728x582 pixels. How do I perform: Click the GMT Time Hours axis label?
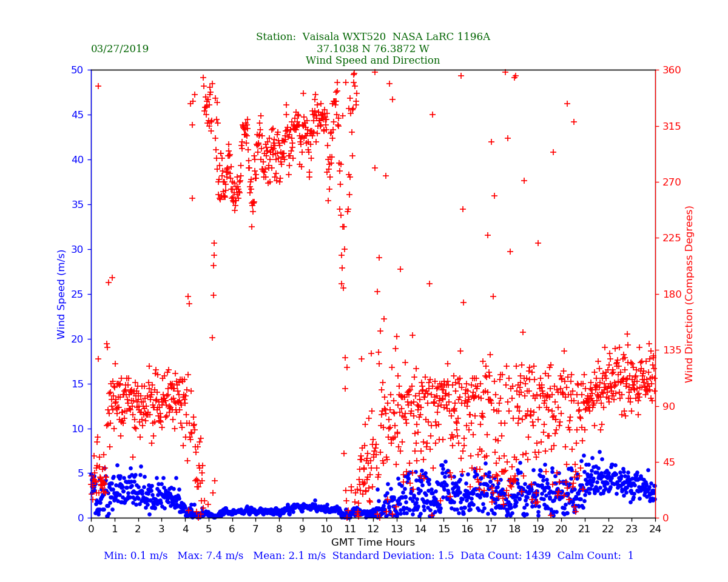(x=372, y=543)
